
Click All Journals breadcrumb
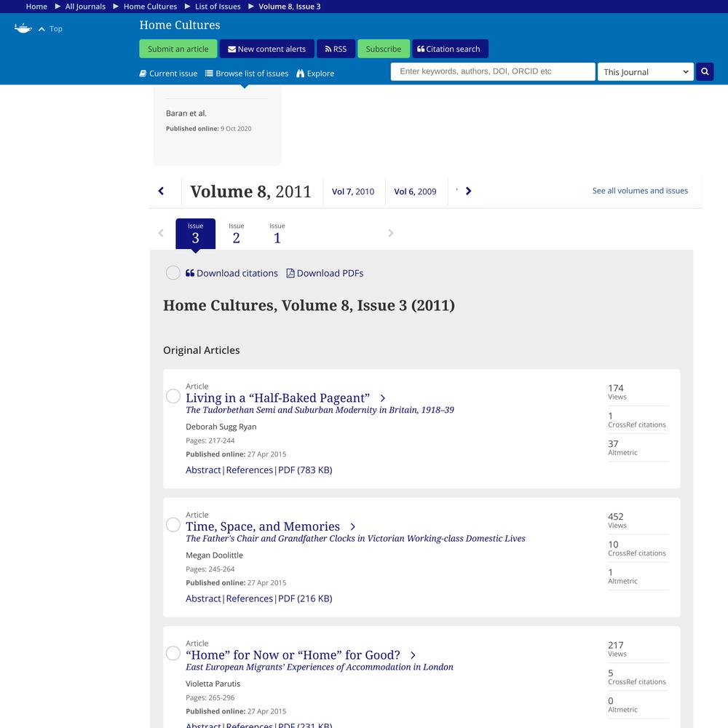tap(85, 7)
